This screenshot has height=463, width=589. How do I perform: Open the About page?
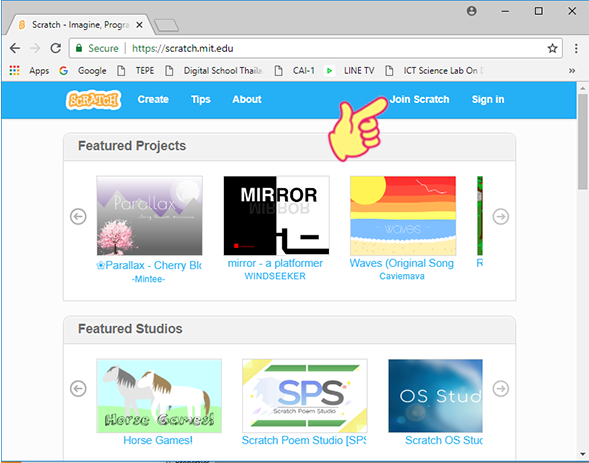click(x=247, y=100)
